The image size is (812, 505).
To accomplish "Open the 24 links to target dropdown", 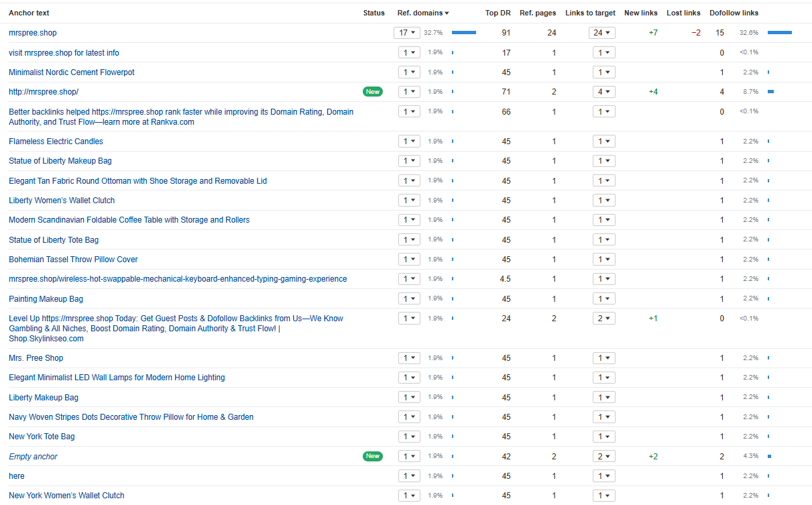I will tap(601, 33).
